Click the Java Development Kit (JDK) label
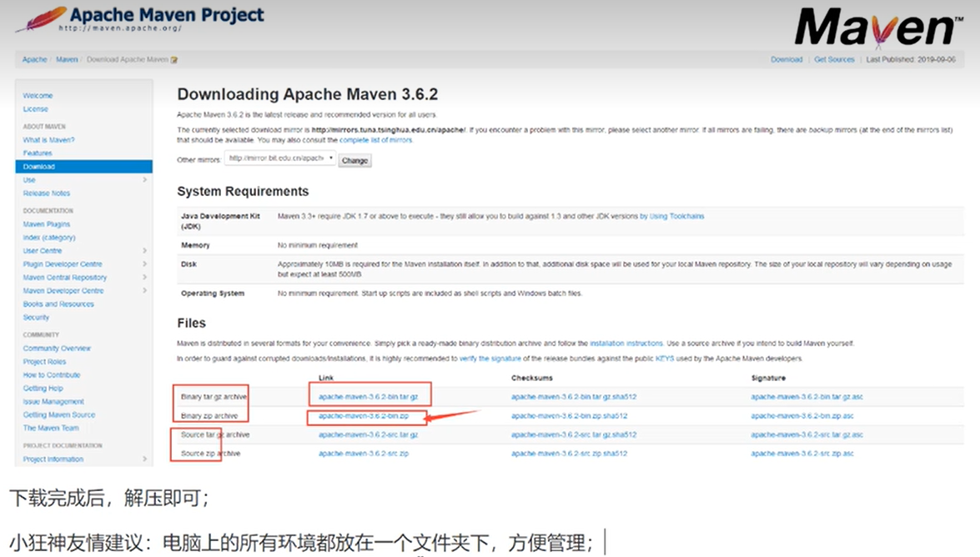 [220, 221]
